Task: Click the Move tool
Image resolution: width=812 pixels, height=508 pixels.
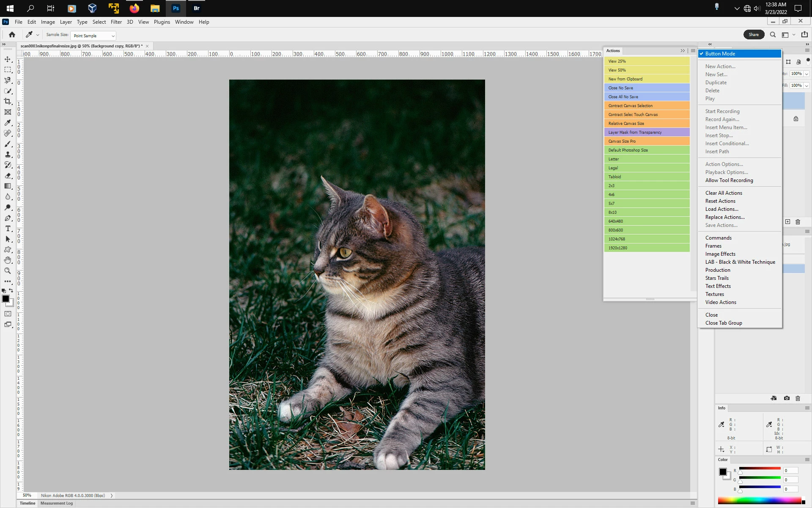Action: click(x=8, y=59)
